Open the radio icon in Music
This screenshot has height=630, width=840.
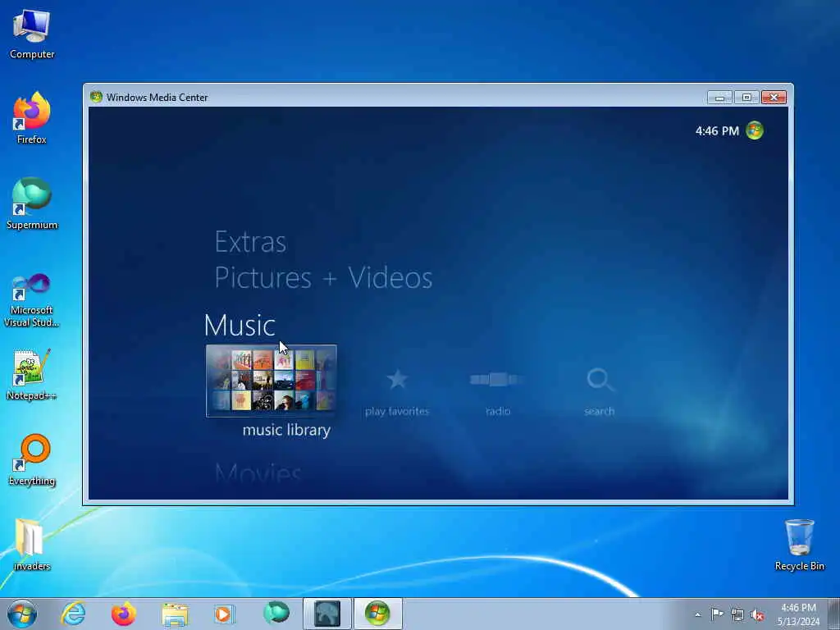point(496,379)
